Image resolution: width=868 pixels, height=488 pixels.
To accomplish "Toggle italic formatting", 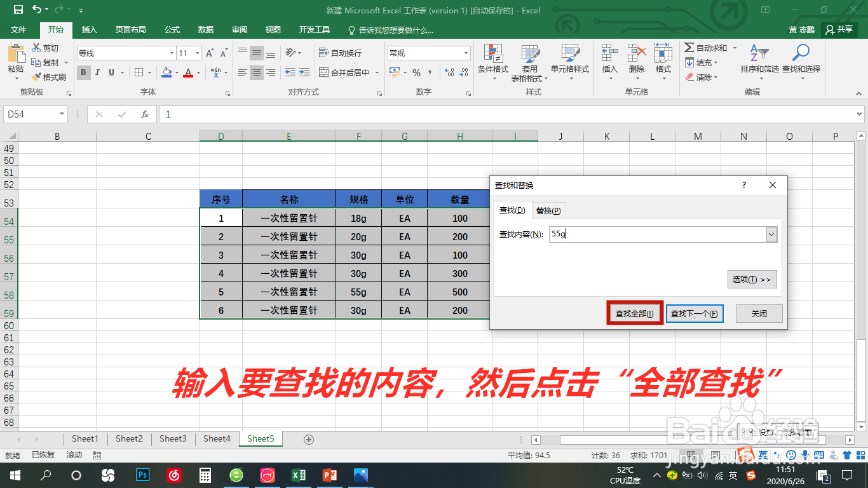I will (x=96, y=72).
